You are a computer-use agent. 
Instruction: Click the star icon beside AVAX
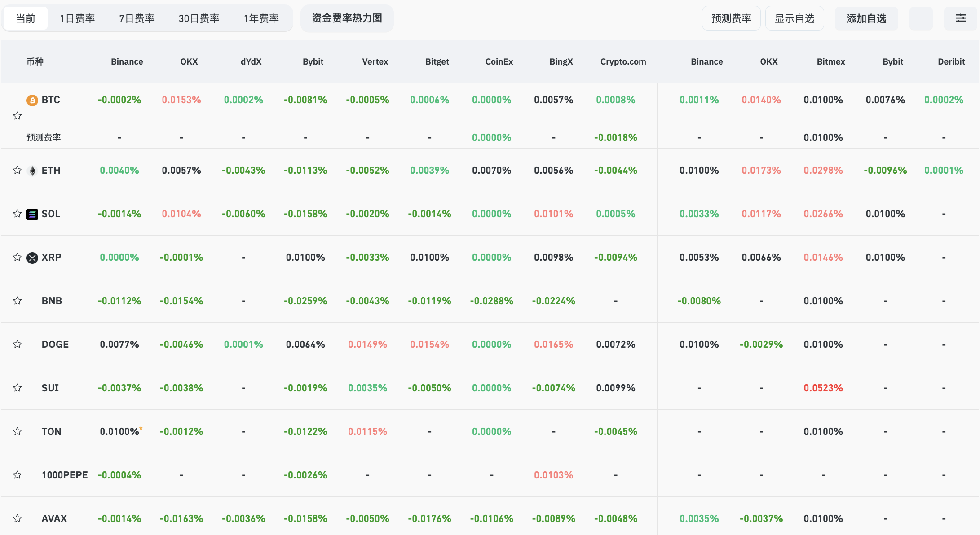point(18,518)
